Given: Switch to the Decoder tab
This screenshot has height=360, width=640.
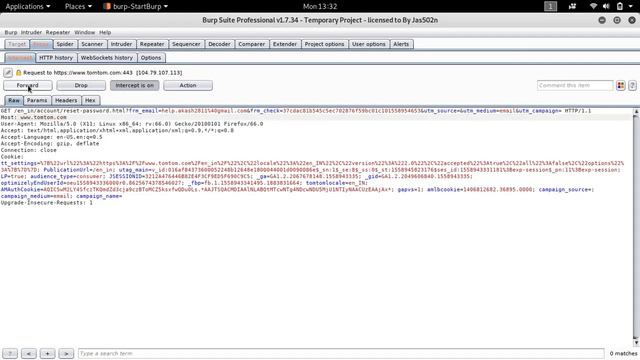Looking at the screenshot, I should (219, 44).
